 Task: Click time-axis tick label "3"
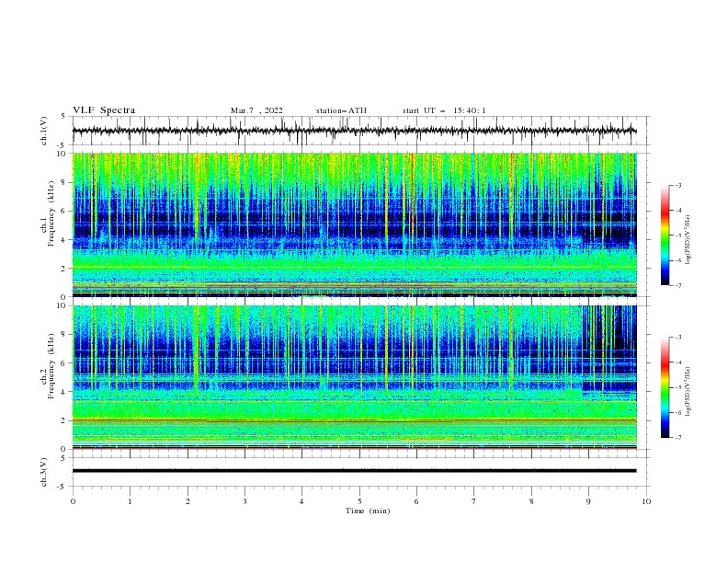tap(245, 501)
